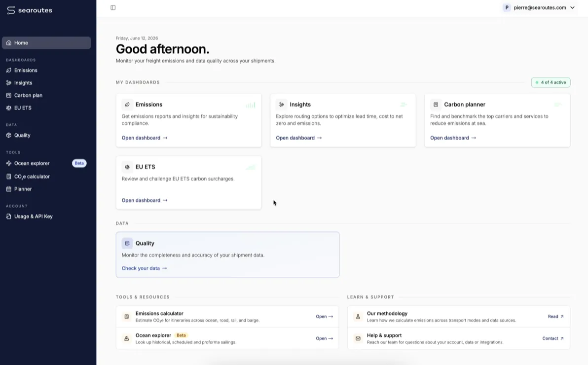The width and height of the screenshot is (588, 365).
Task: Click the 4 of 4 active badge
Action: coord(551,82)
